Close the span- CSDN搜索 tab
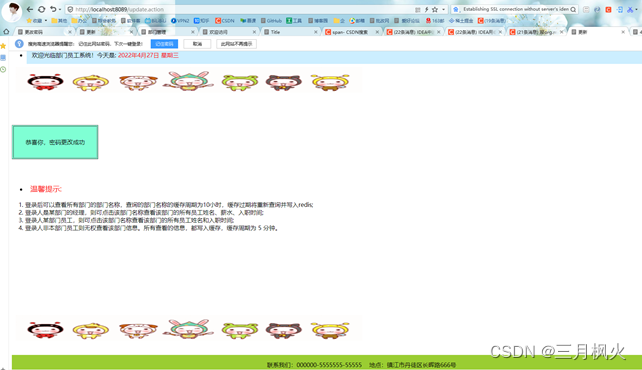 pyautogui.click(x=377, y=32)
